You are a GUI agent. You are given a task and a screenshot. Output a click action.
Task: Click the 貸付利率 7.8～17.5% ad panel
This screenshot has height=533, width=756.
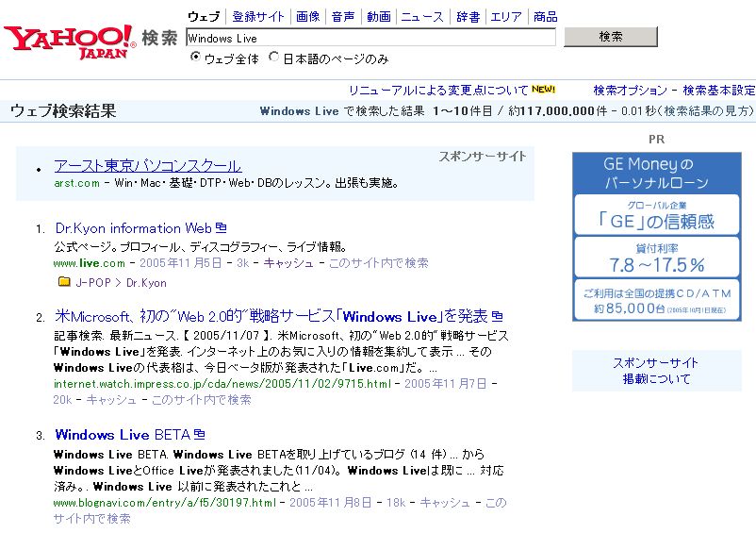pyautogui.click(x=657, y=258)
